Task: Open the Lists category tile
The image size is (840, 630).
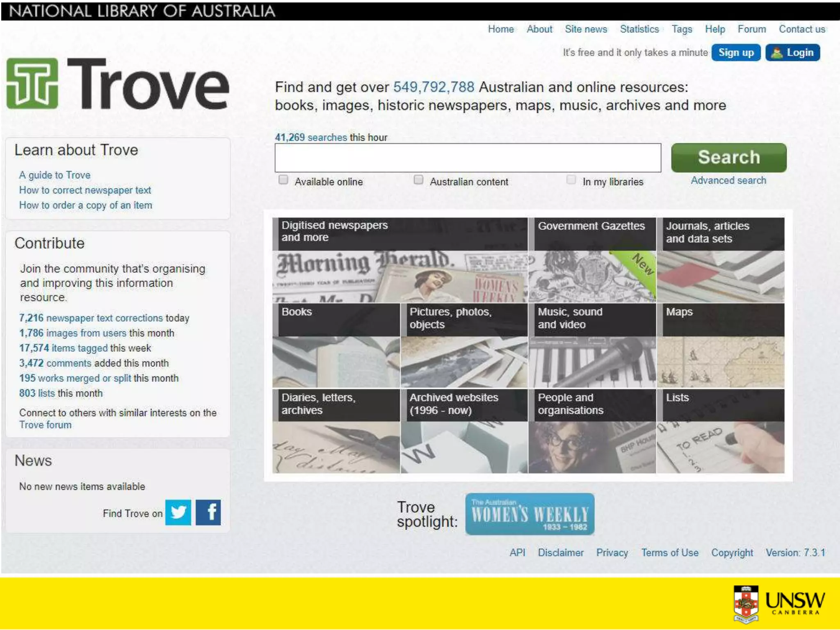Action: click(721, 431)
